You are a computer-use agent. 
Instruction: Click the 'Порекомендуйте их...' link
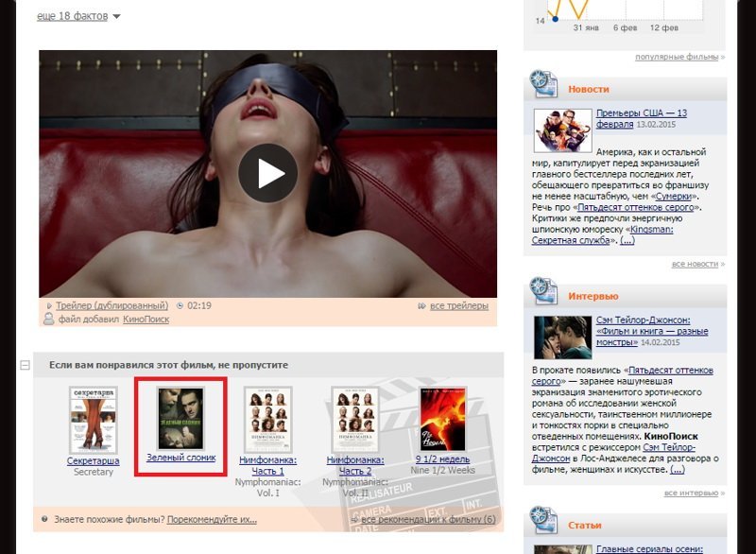pos(212,520)
